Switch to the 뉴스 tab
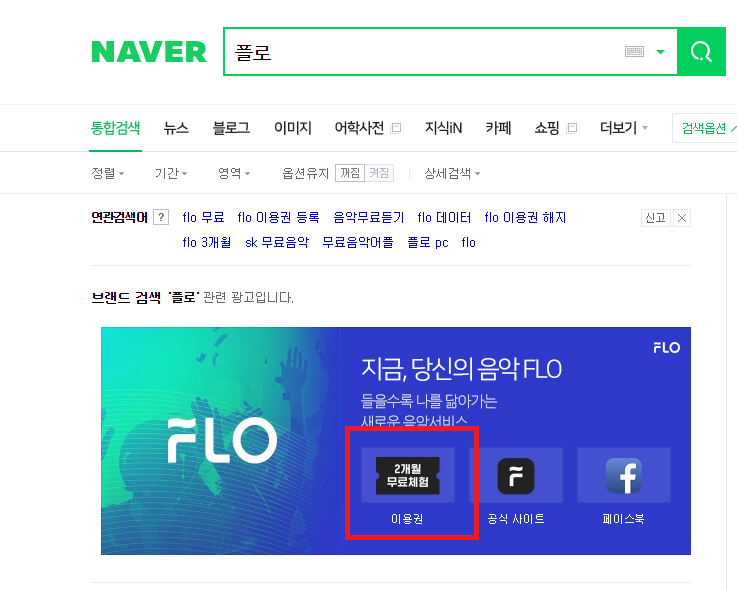Image resolution: width=737 pixels, height=590 pixels. click(176, 127)
